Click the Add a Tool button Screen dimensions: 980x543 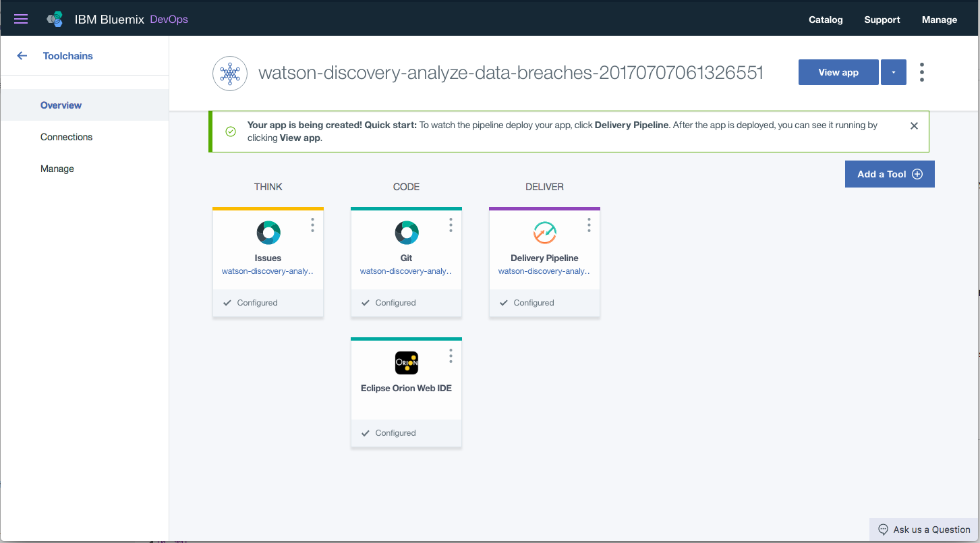pos(890,174)
